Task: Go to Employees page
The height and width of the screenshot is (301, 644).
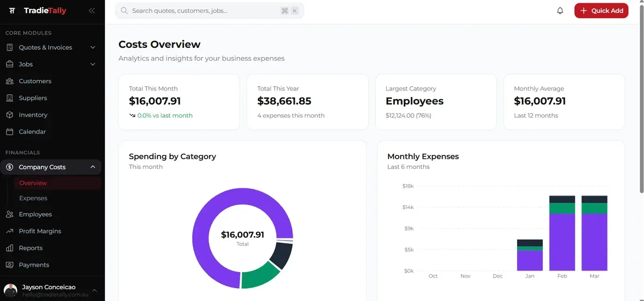Action: tap(51, 215)
